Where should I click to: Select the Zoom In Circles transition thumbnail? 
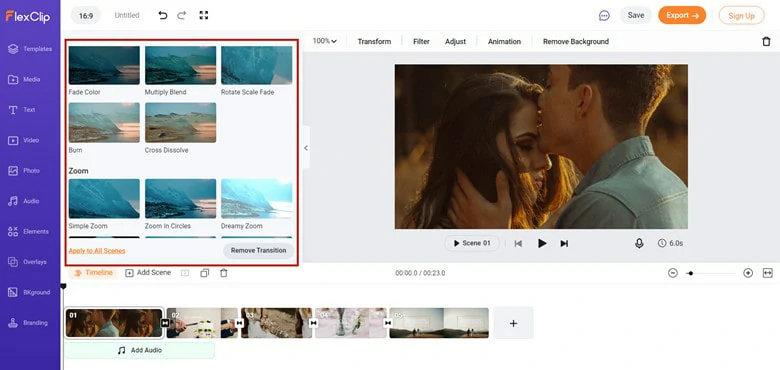click(181, 198)
